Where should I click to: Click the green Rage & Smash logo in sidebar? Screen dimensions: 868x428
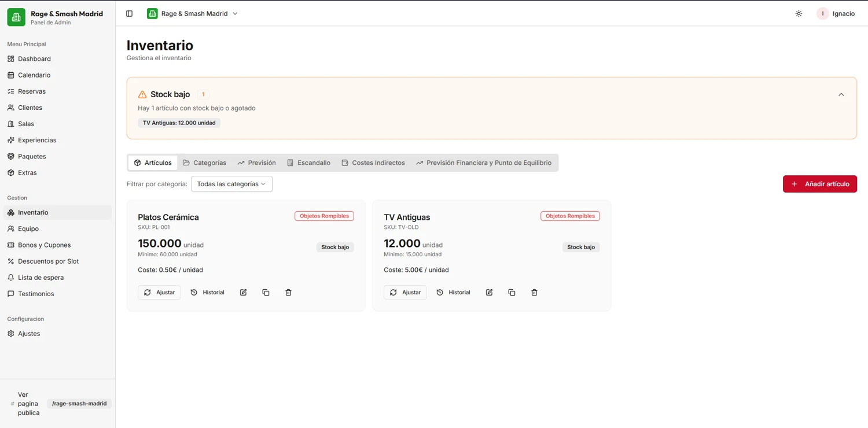[x=16, y=17]
